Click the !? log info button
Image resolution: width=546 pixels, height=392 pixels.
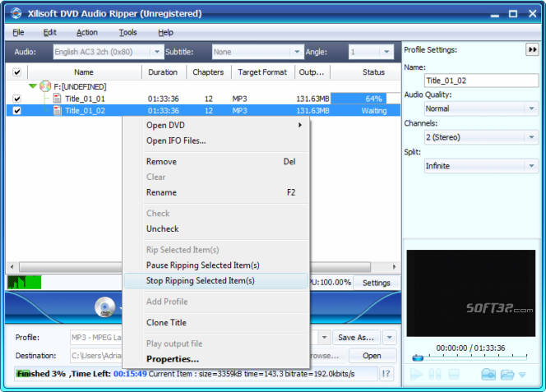tap(386, 374)
